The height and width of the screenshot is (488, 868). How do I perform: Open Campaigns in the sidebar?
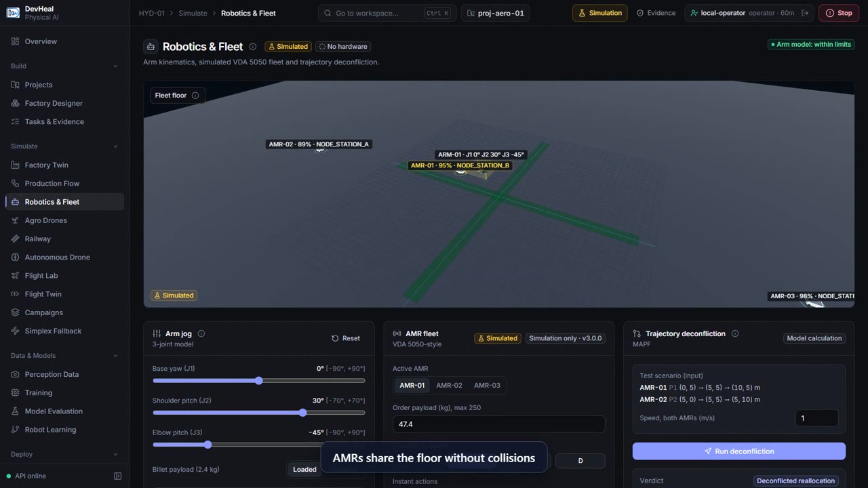click(64, 312)
